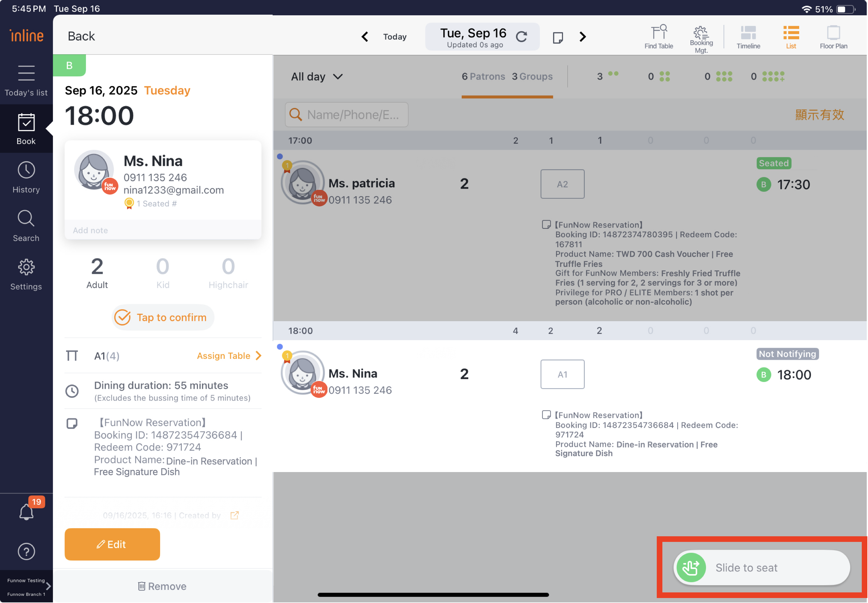Switch to Floor Plan view
This screenshot has width=868, height=603.
(x=833, y=37)
